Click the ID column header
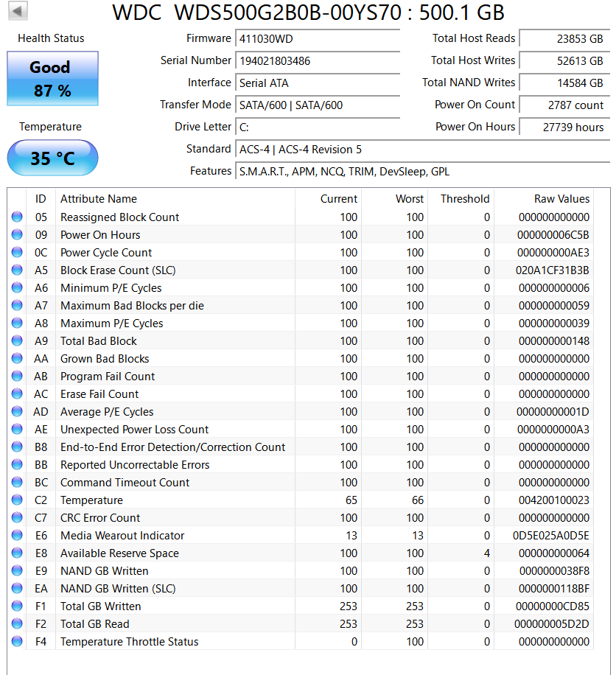 (41, 199)
